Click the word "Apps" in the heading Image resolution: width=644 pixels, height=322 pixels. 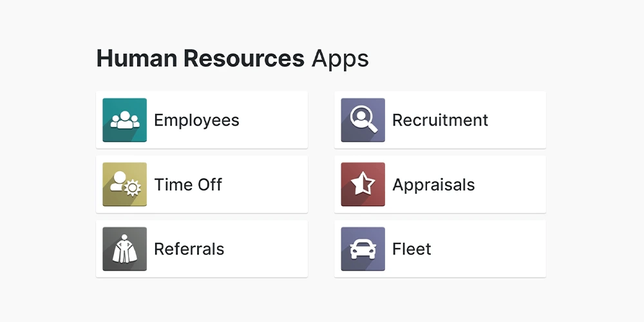point(340,59)
